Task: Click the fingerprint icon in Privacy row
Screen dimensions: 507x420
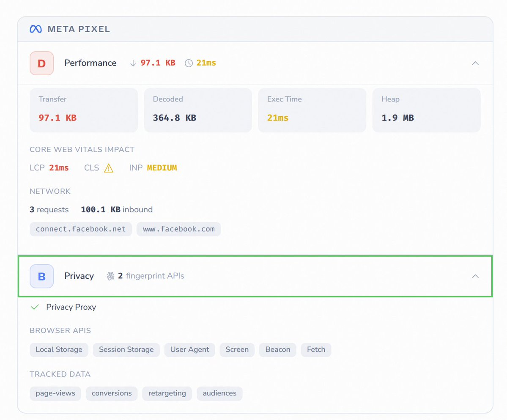Action: (111, 276)
